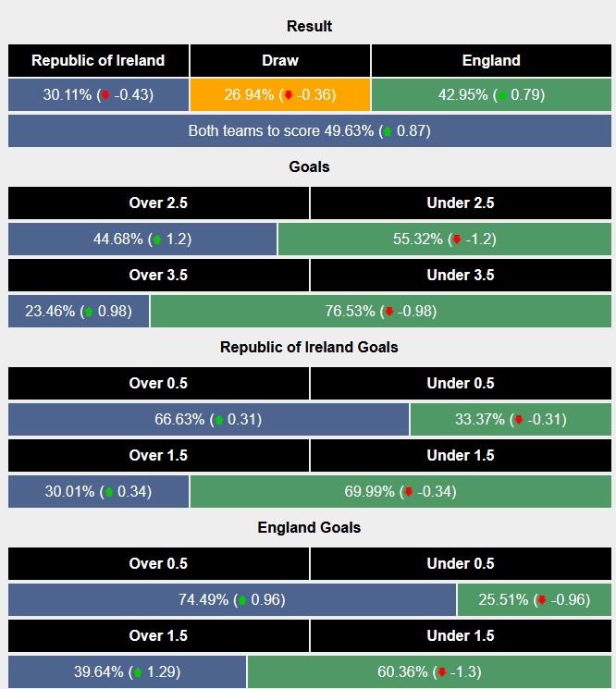Viewport: 616px width, 689px height.
Task: Select the Over 2.5 goals header
Action: click(x=158, y=203)
